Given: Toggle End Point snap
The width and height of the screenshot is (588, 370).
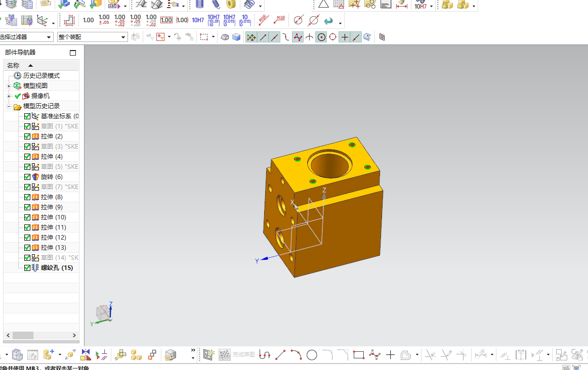Looking at the screenshot, I should coord(263,37).
